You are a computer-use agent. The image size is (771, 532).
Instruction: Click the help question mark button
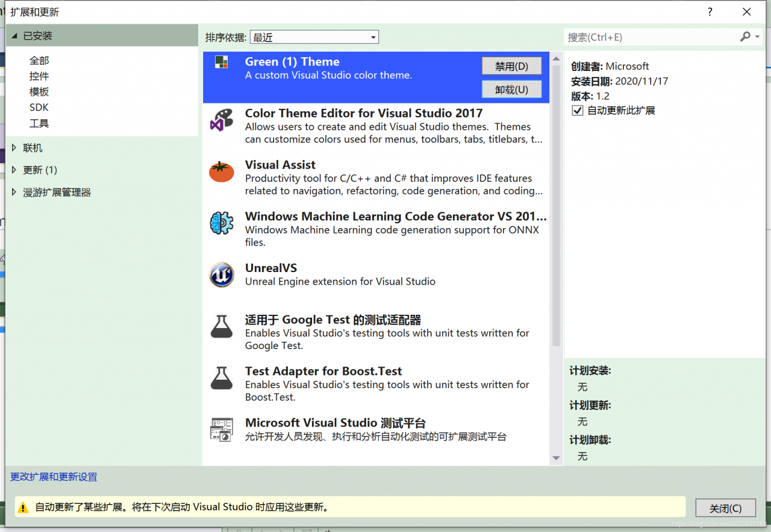point(710,11)
